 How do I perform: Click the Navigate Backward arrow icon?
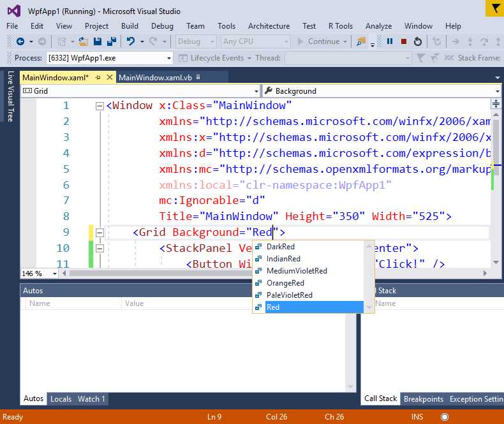tap(20, 41)
